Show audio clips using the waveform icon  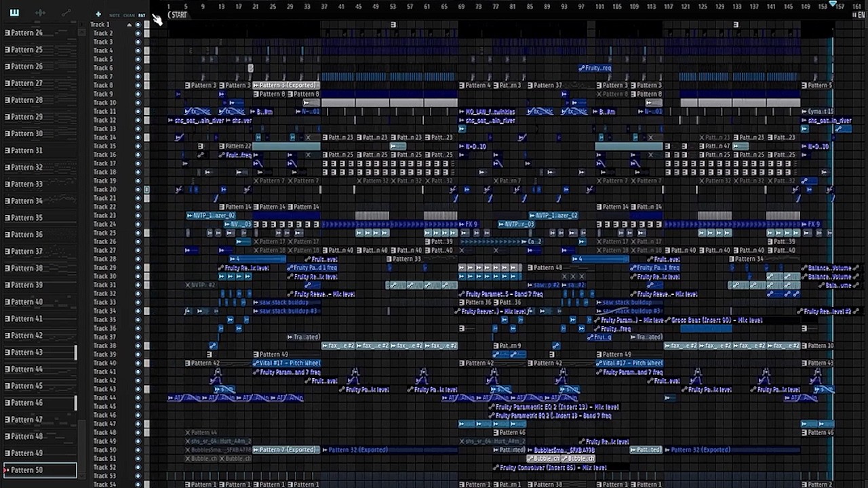pyautogui.click(x=40, y=13)
